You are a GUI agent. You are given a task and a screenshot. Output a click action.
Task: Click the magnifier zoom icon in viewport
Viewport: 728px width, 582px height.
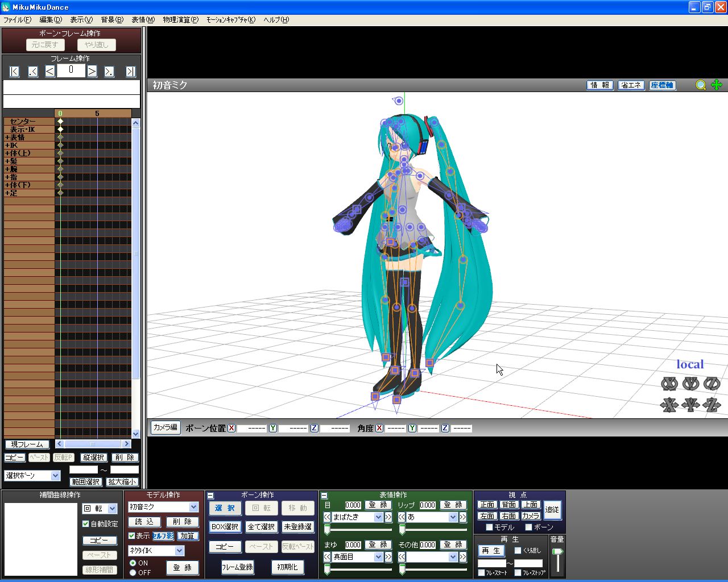click(701, 85)
